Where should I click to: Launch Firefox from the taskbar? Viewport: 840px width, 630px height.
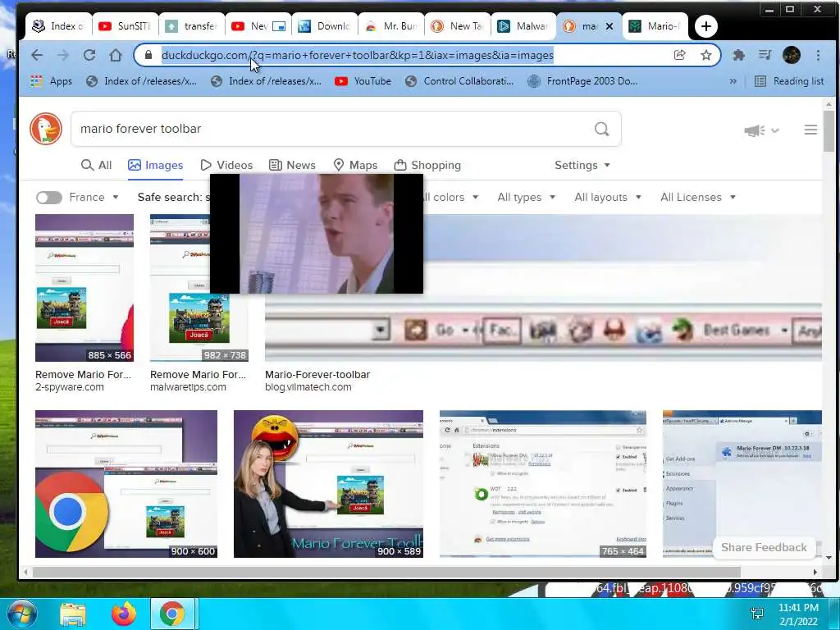[124, 614]
